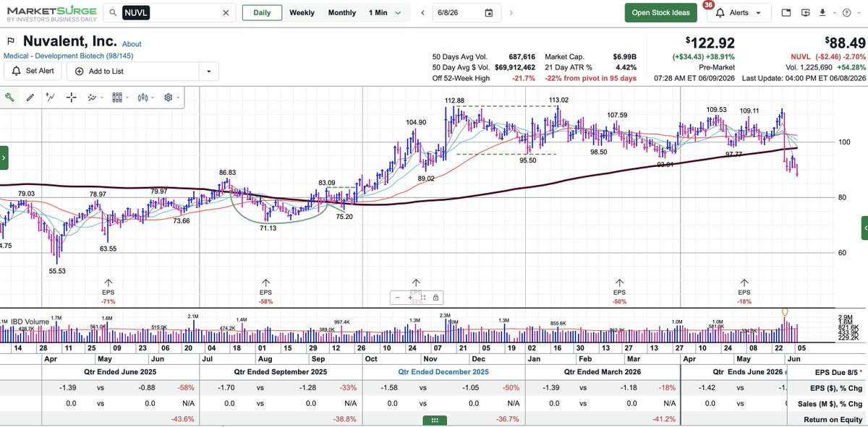Expand the settings gear dropdown arrow
The image size is (868, 427).
178,98
